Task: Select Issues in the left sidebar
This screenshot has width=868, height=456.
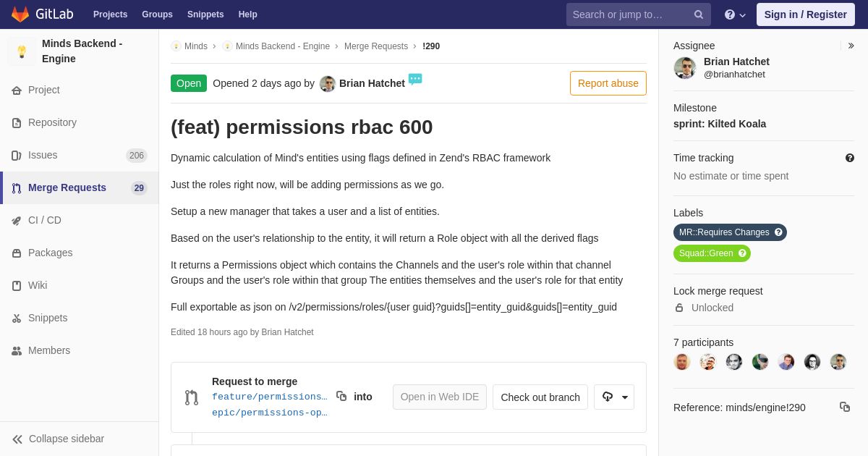Action: [42, 155]
